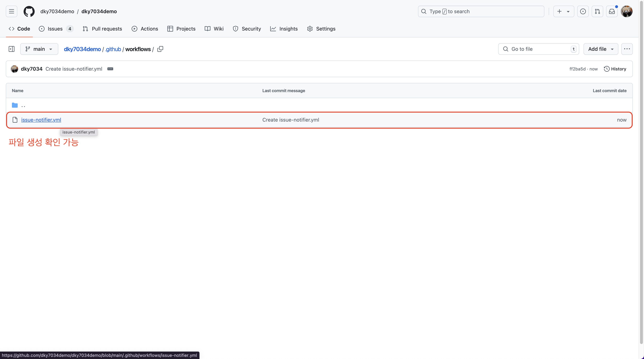Open the issues shortcut icon in header
Viewport: 644px width, 359px height.
583,11
